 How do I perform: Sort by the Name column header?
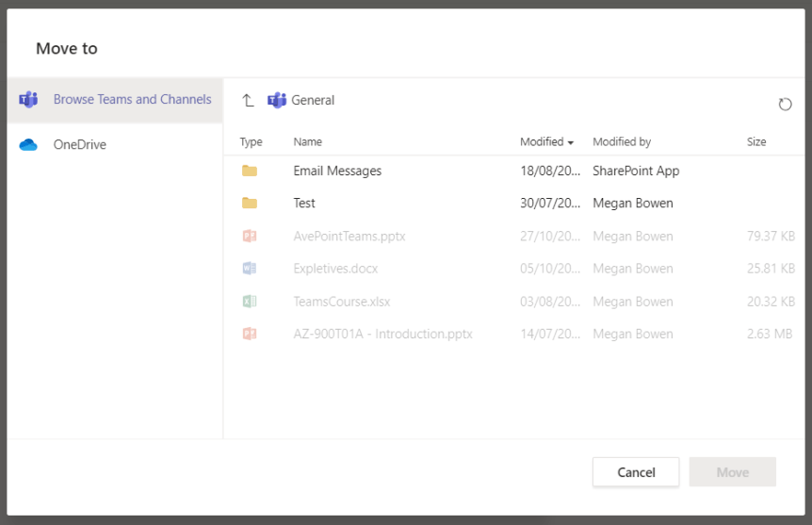(307, 141)
